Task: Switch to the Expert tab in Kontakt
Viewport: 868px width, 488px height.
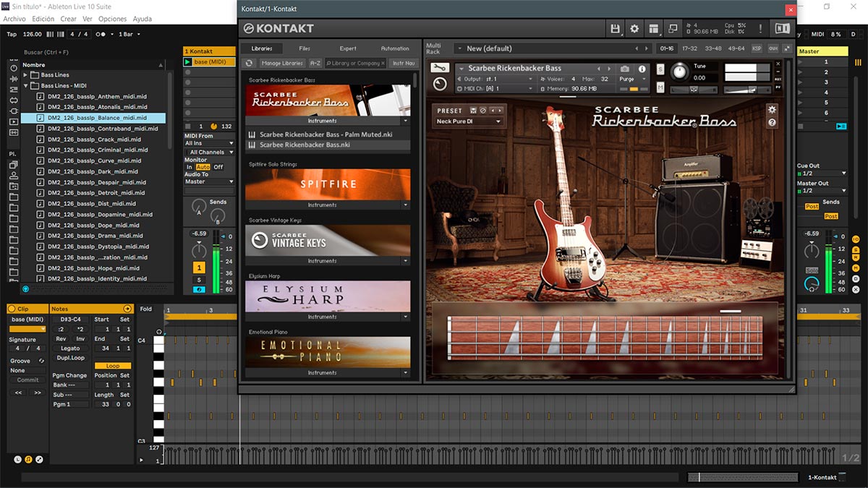Action: pyautogui.click(x=348, y=48)
